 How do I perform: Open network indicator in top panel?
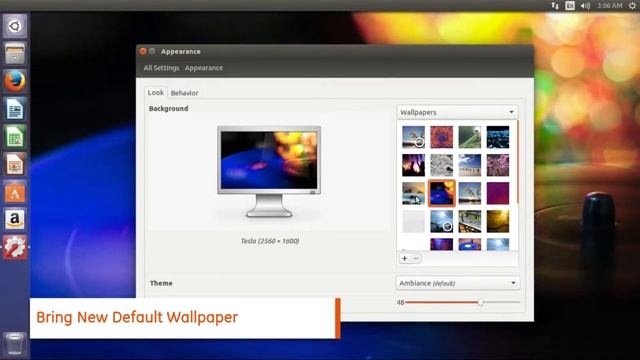point(555,5)
